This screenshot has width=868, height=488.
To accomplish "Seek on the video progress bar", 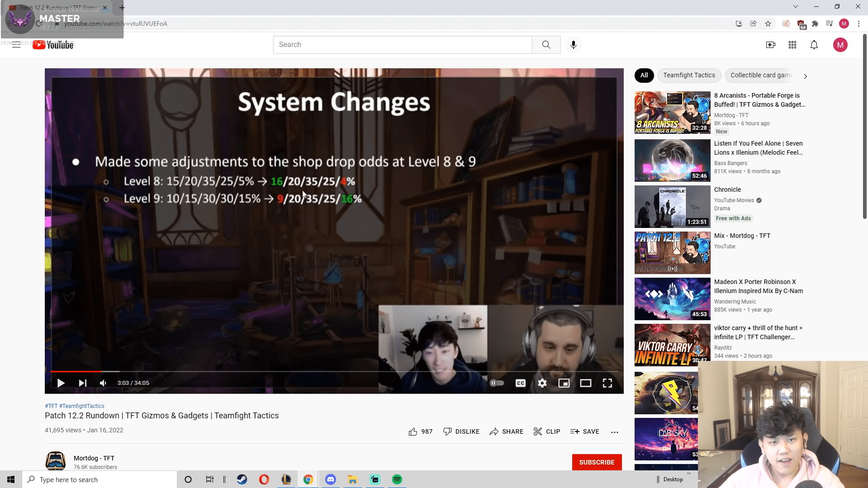I will coord(334,371).
